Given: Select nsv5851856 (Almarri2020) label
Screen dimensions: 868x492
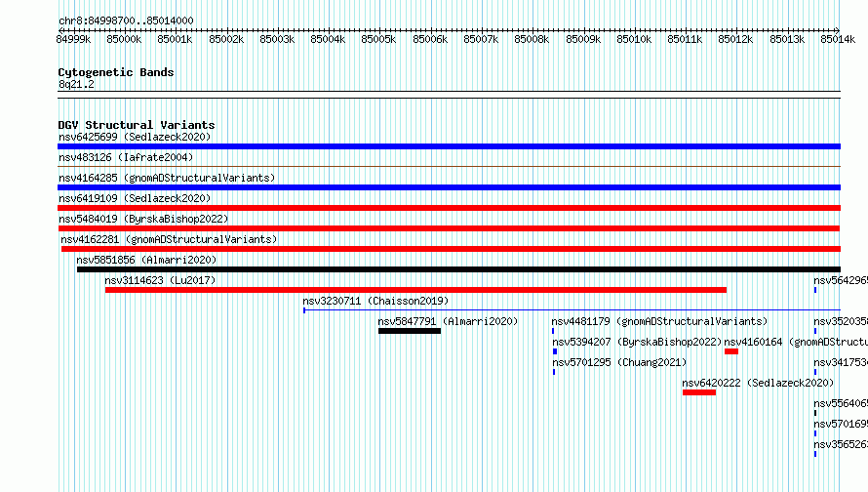Looking at the screenshot, I should tap(146, 260).
